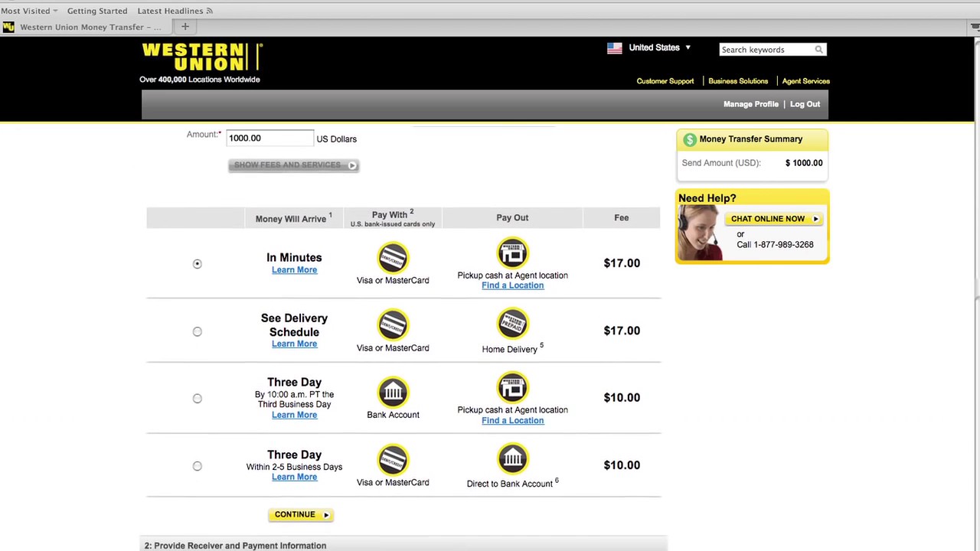Viewport: 980px width, 551px height.
Task: Click the Continue button
Action: 301,515
